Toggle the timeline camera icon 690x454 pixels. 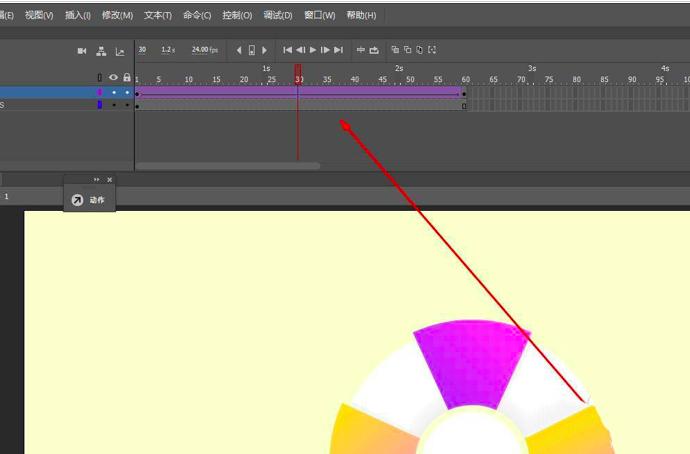tap(82, 51)
